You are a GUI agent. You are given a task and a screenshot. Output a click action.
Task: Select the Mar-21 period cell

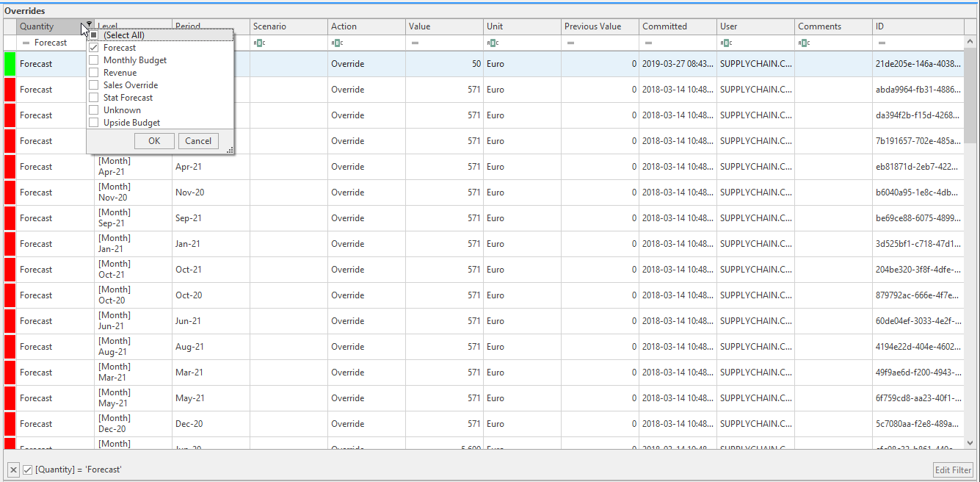coord(211,373)
